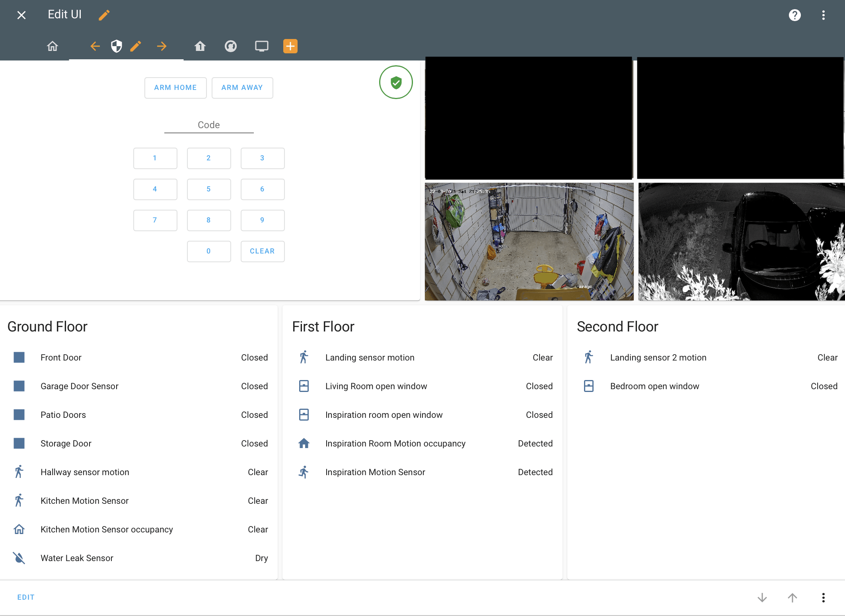Switch to the monitor screen tab
This screenshot has height=616, width=845.
(261, 46)
